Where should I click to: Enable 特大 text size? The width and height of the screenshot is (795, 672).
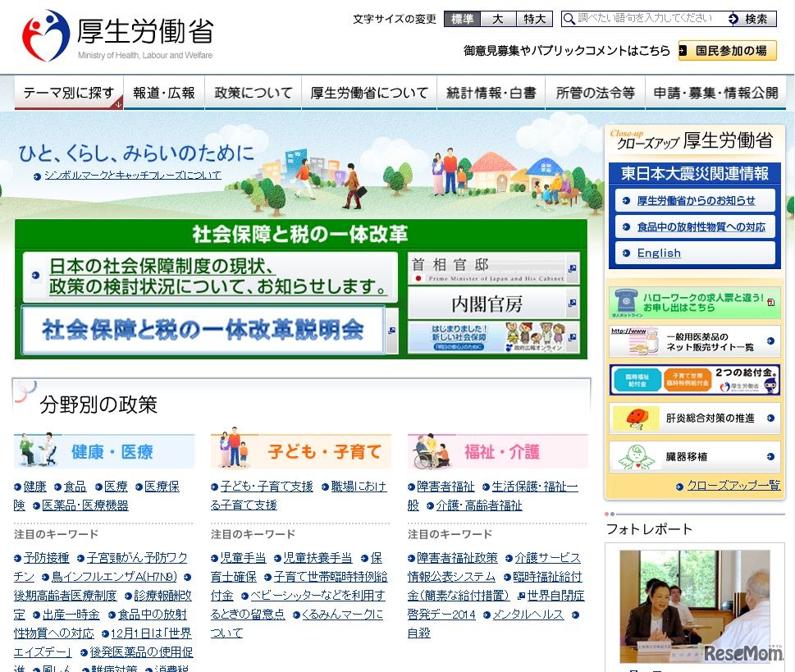click(x=533, y=18)
